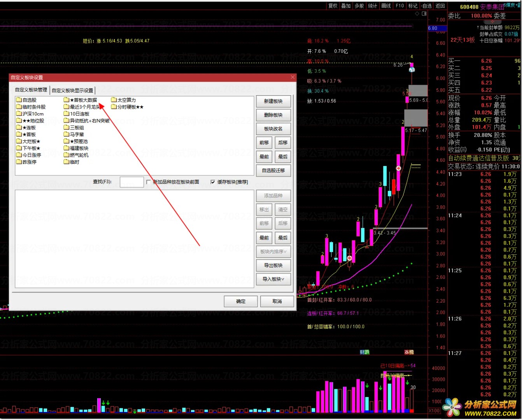Click 复权 in chart toolbar
This screenshot has width=523, height=420.
tap(333, 6)
